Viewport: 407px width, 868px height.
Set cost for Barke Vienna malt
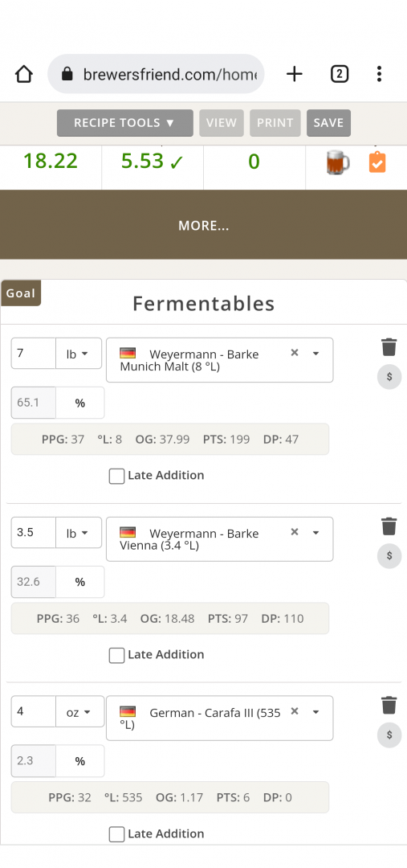click(x=389, y=556)
